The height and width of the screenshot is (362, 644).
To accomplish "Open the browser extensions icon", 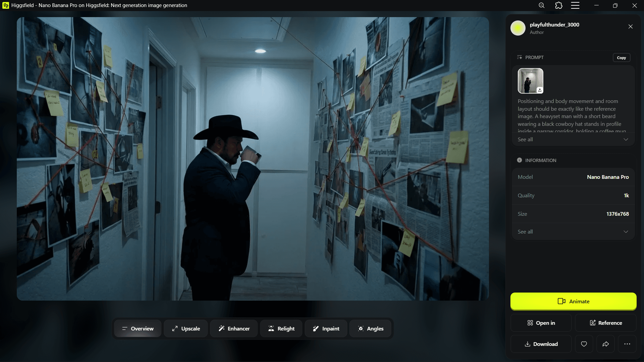I will point(558,5).
